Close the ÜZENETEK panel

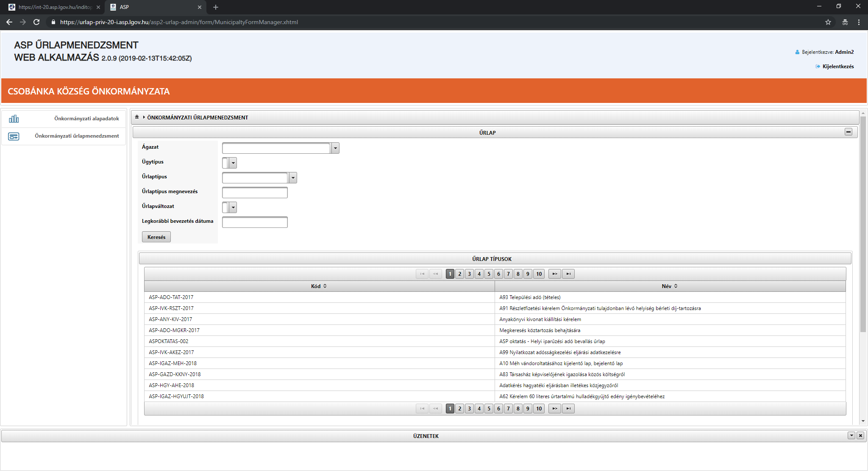[x=860, y=435]
